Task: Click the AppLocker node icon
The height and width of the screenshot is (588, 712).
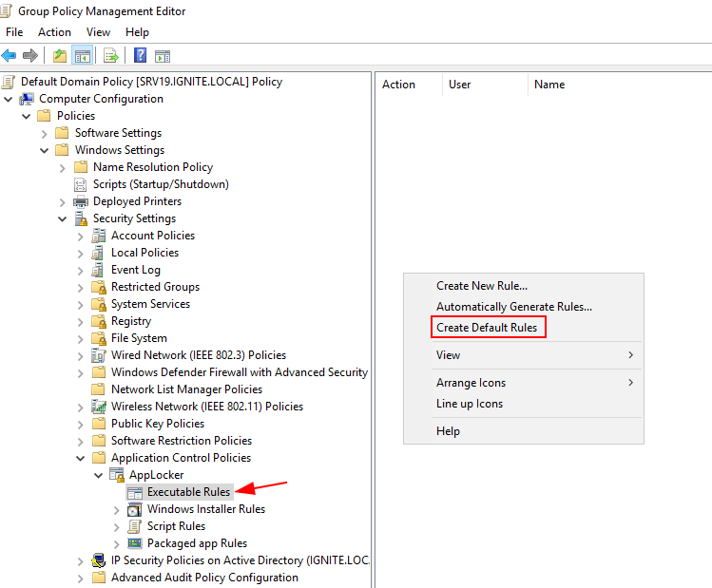Action: point(117,475)
